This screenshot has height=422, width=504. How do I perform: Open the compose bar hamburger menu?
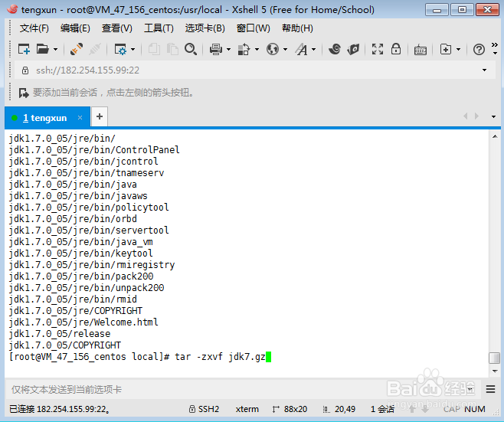490,389
